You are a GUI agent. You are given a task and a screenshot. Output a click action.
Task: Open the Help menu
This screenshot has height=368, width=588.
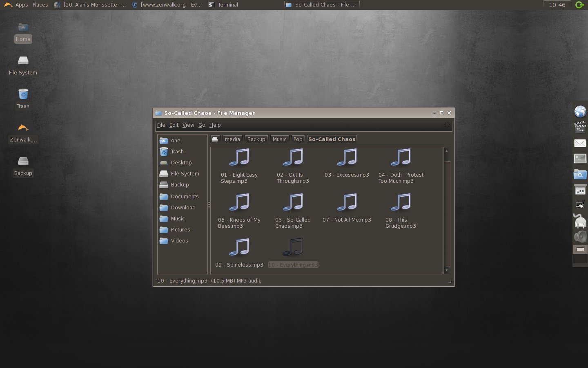coord(215,125)
